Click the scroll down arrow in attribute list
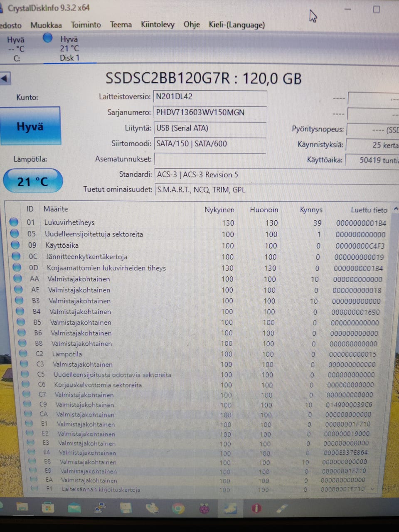399x532 pixels. coord(372,489)
